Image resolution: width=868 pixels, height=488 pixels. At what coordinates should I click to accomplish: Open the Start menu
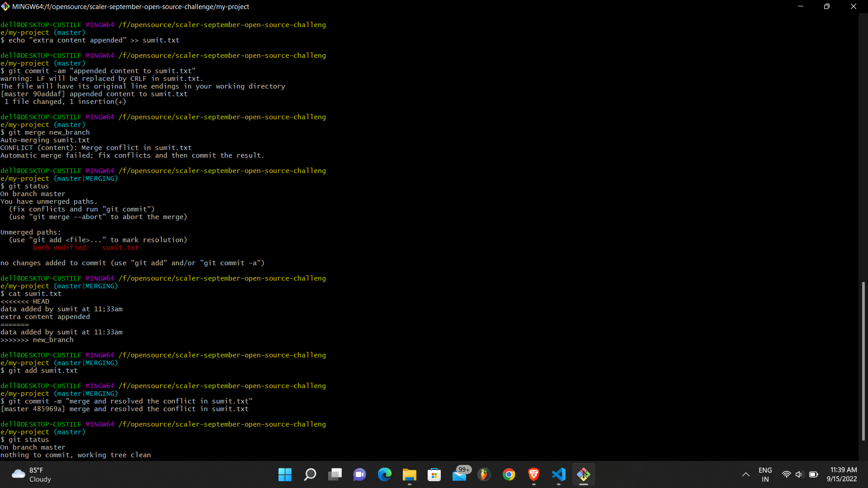tap(285, 475)
